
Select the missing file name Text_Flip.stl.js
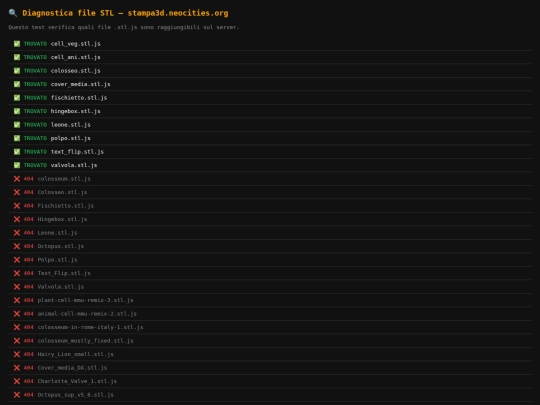(64, 273)
